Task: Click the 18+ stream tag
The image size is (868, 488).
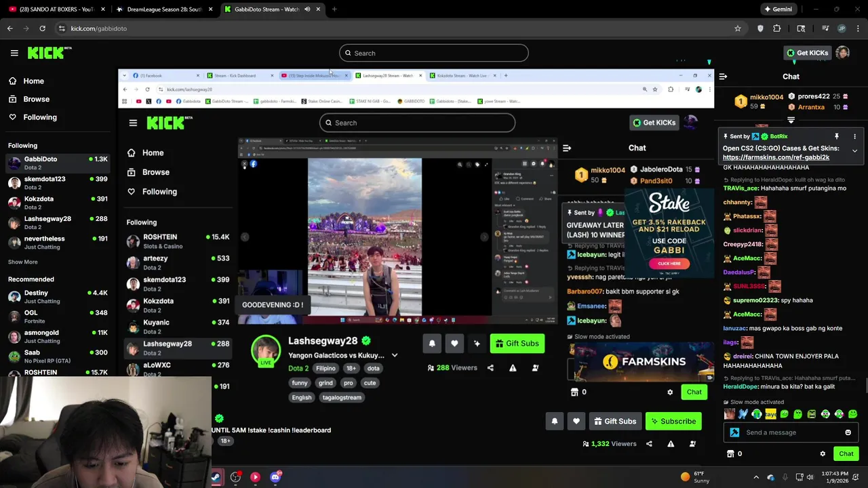Action: point(225,441)
